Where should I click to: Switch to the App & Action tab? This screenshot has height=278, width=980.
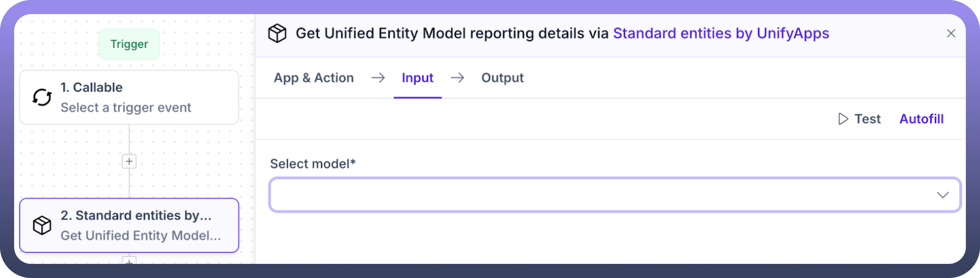(x=314, y=78)
